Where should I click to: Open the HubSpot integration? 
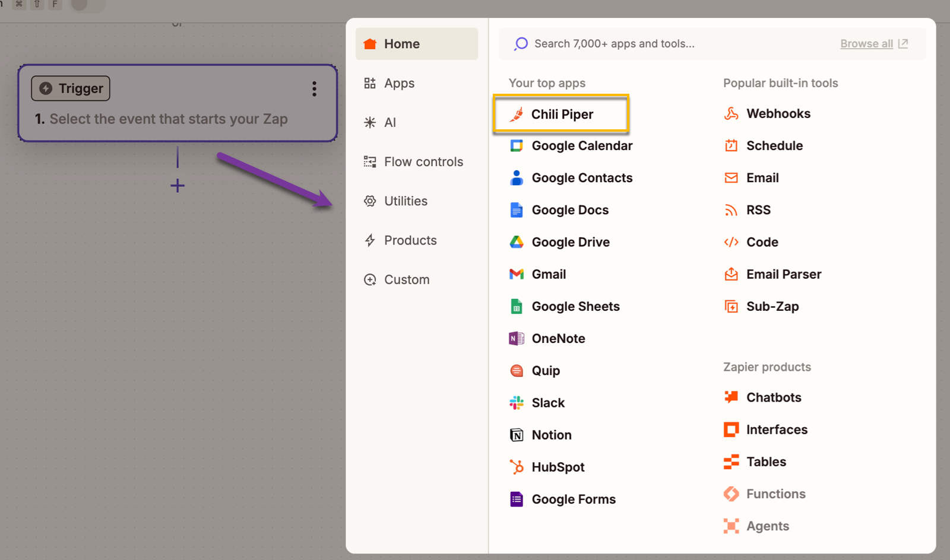558,467
